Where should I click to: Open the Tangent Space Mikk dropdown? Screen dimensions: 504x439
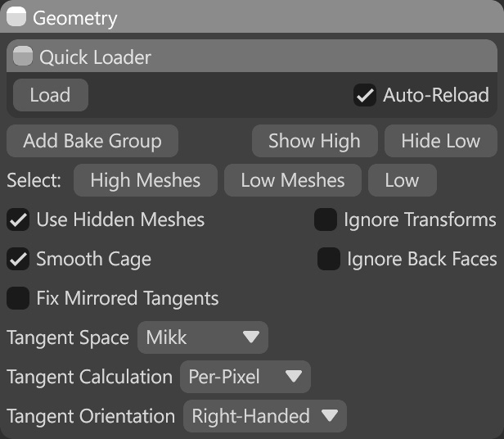tap(202, 337)
